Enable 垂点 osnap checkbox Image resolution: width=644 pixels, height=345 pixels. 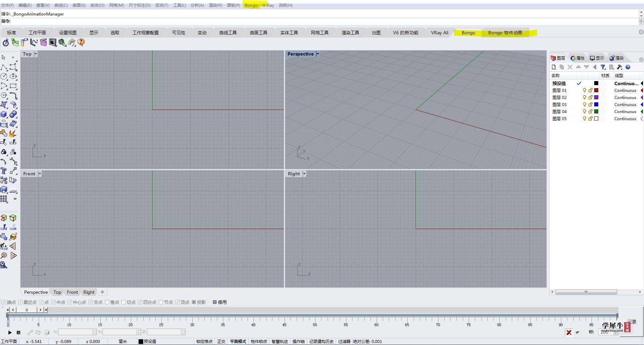pos(107,302)
